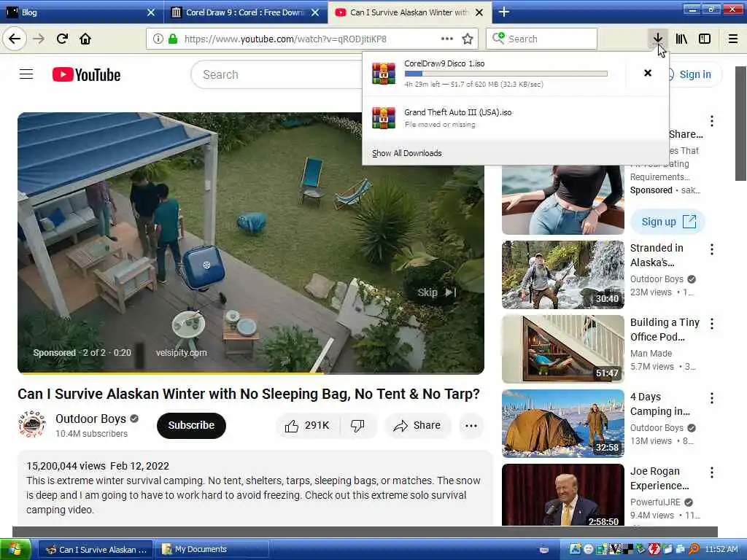
Task: Click the Sign up ad button
Action: [x=667, y=222]
